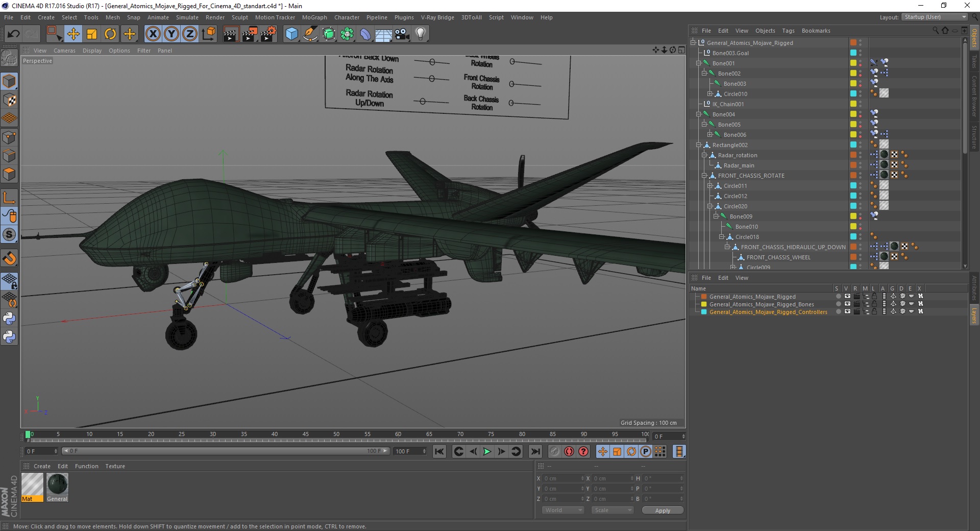Open viewport Cameras menu
This screenshot has width=980, height=531.
click(64, 51)
